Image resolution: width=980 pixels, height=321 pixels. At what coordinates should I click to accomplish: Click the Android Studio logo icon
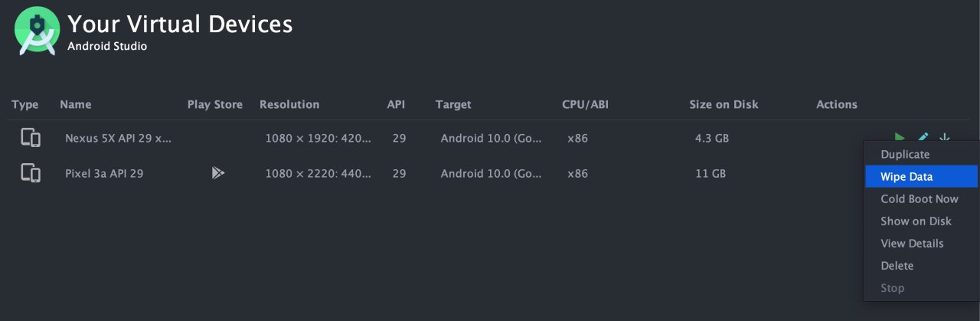coord(37,31)
